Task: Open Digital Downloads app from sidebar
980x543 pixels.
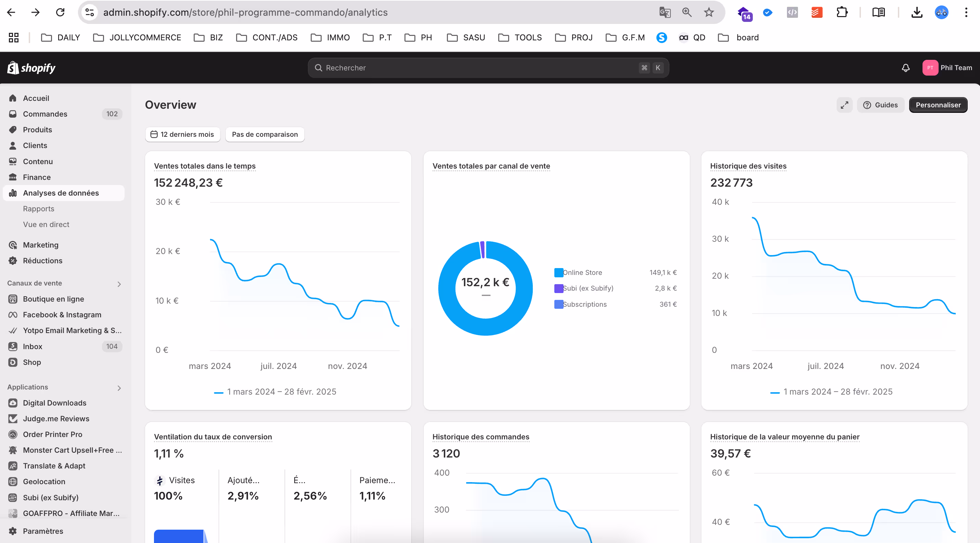Action: pos(54,403)
